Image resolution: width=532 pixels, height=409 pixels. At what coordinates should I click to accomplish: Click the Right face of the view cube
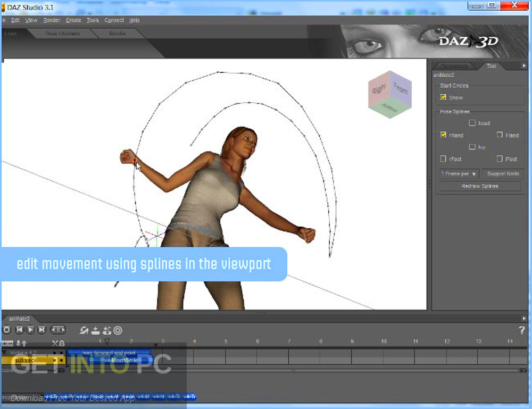pos(378,90)
